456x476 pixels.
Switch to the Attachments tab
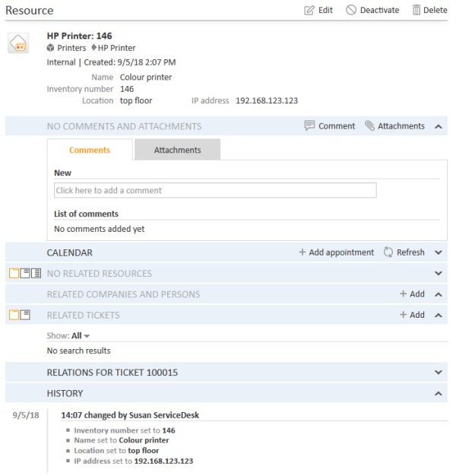pyautogui.click(x=177, y=150)
